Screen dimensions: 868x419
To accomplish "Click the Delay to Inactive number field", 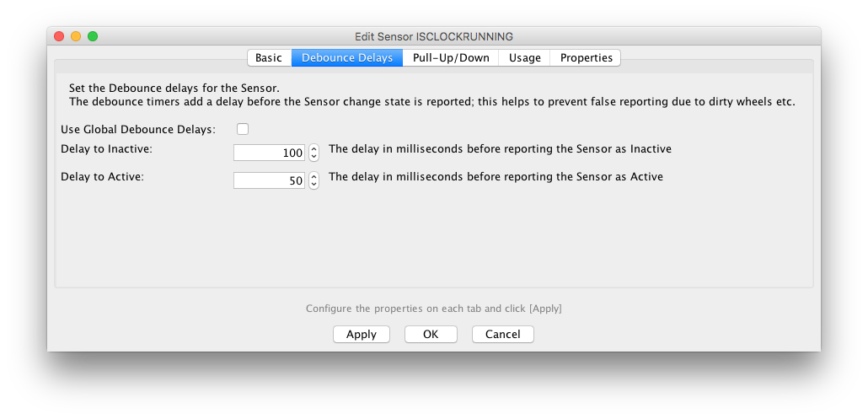I will [270, 153].
